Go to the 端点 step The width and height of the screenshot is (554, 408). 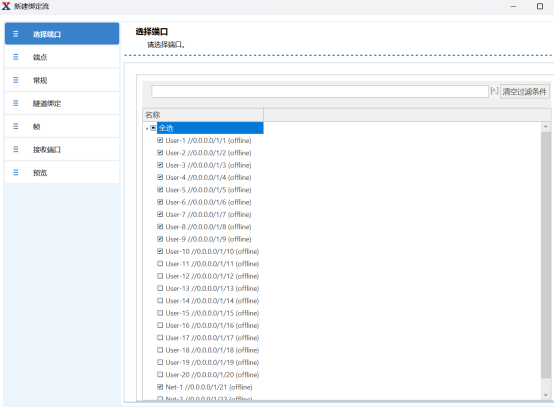point(62,57)
